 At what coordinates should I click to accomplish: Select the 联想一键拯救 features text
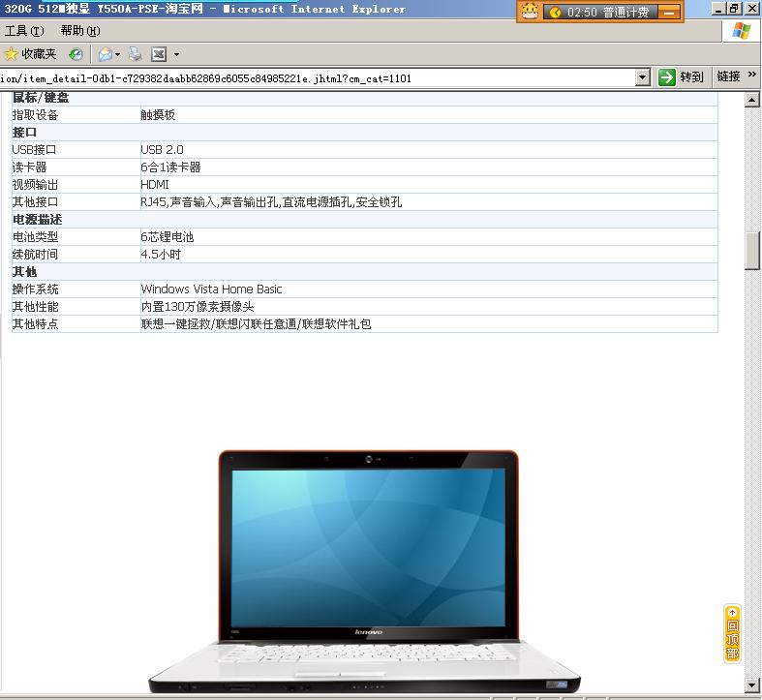(257, 324)
